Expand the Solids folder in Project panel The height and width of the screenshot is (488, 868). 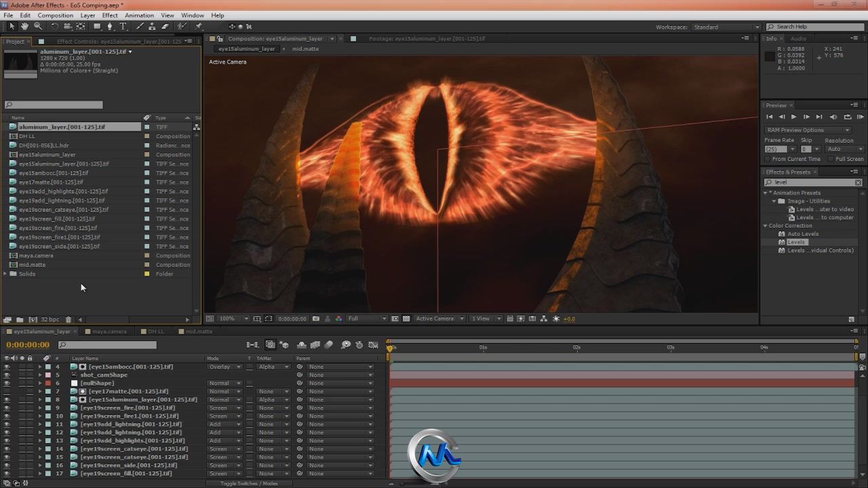tap(5, 274)
